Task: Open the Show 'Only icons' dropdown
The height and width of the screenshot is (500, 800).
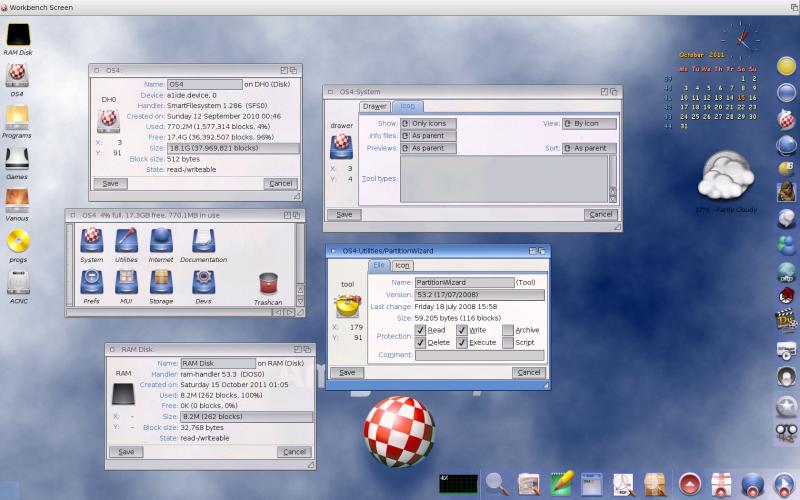Action: 430,124
